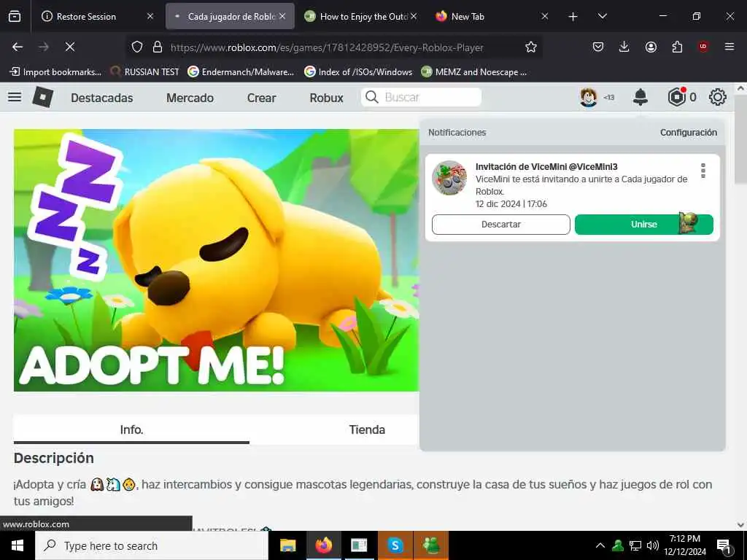The image size is (747, 560).
Task: Open uBlock Origin extension icon
Action: pyautogui.click(x=703, y=47)
